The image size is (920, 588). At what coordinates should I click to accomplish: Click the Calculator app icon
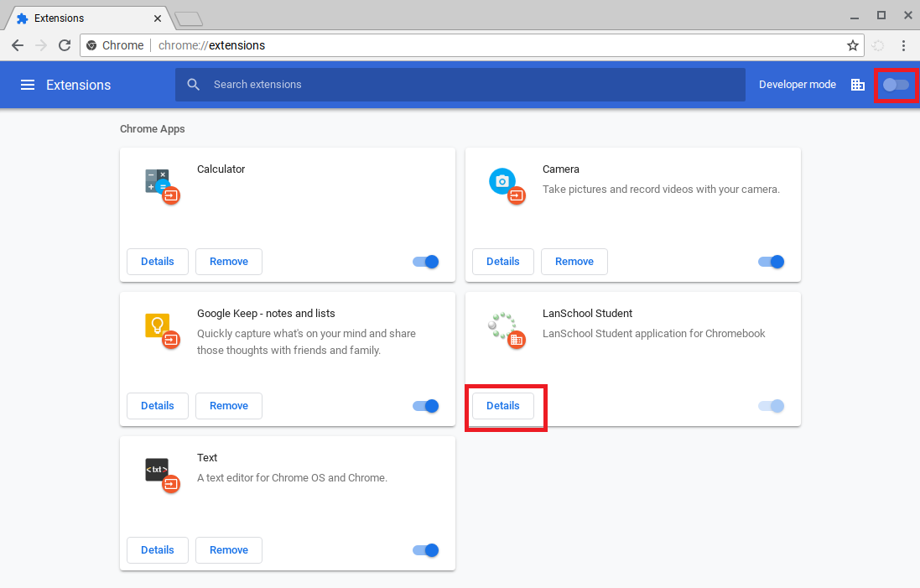click(x=162, y=186)
